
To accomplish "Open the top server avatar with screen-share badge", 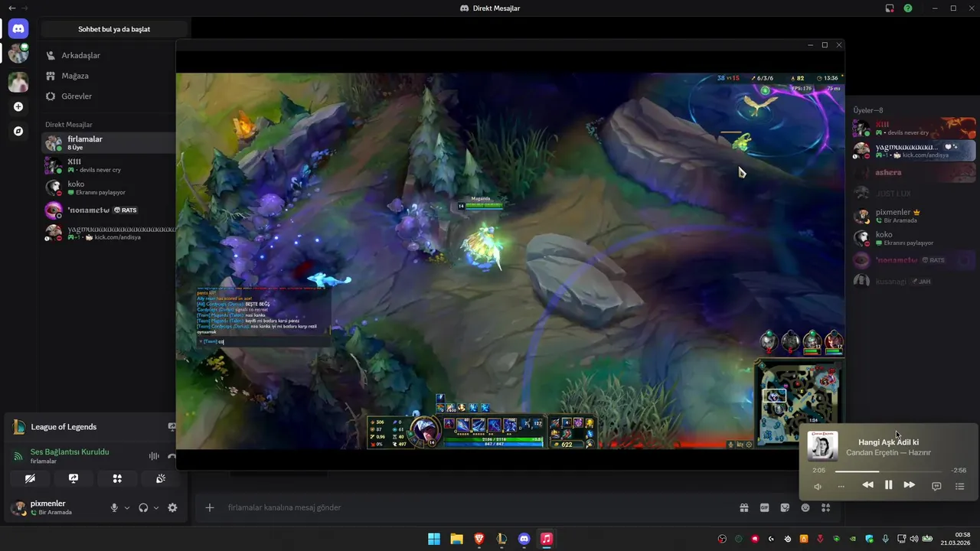I will click(x=18, y=53).
